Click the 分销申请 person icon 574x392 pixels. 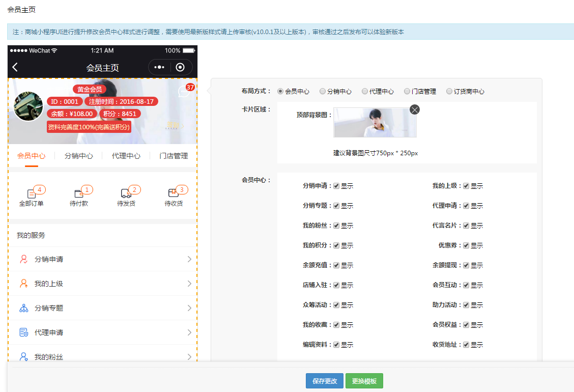pos(24,259)
